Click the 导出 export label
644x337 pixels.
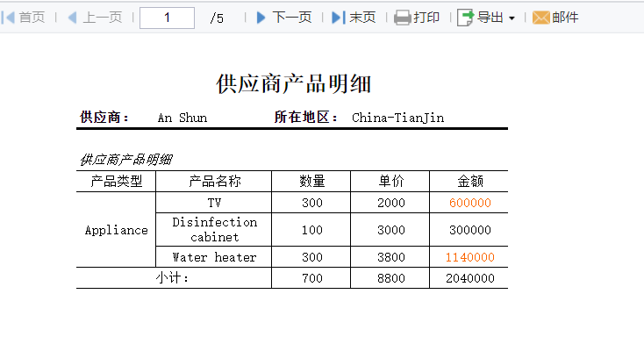pos(490,18)
